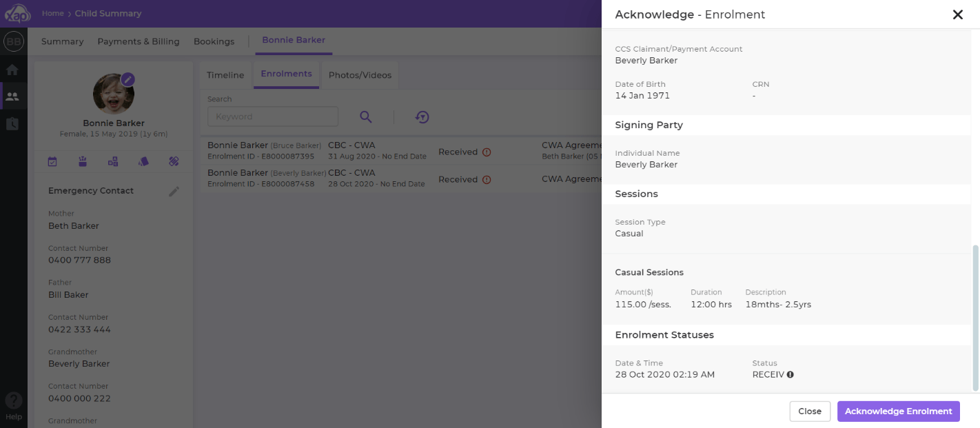Switch to the Enrolments tab
The height and width of the screenshot is (428, 980).
click(286, 74)
